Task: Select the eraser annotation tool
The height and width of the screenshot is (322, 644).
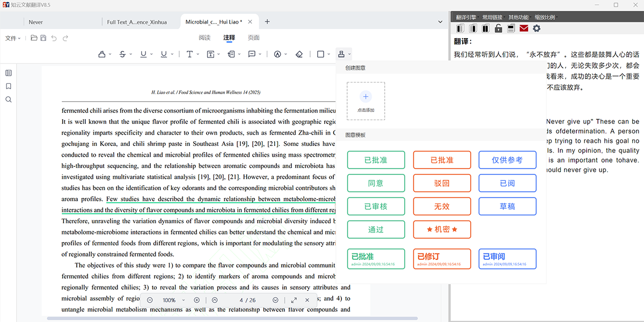Action: coord(299,54)
